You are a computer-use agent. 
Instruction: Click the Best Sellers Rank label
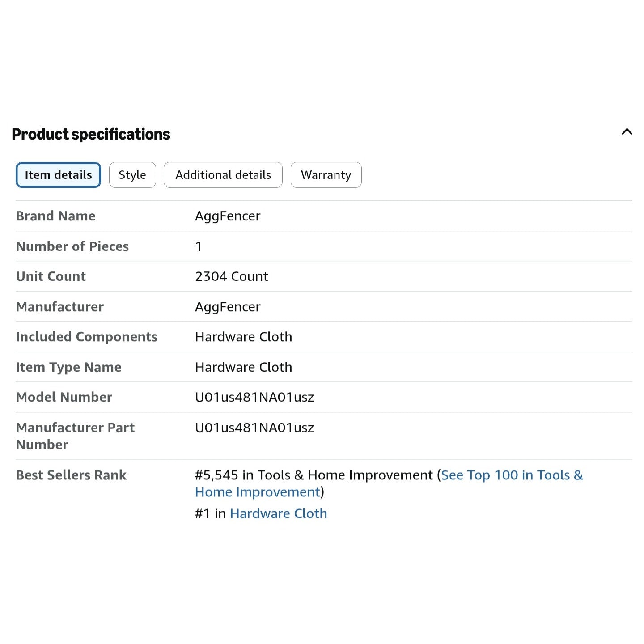pos(72,475)
